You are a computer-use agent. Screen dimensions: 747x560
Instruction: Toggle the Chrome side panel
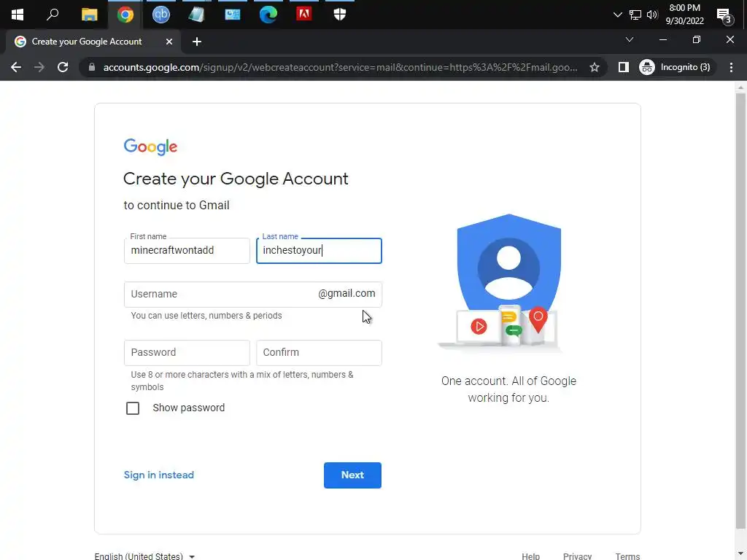(x=623, y=67)
